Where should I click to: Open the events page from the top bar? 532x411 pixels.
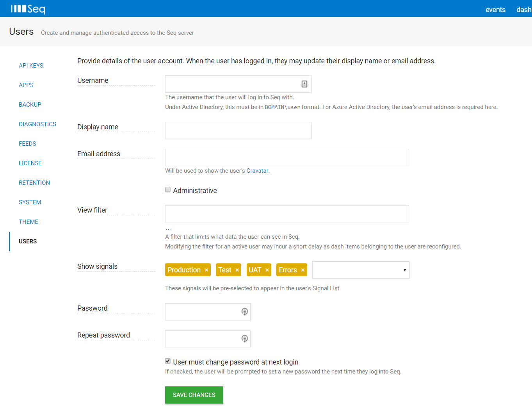(x=495, y=9)
